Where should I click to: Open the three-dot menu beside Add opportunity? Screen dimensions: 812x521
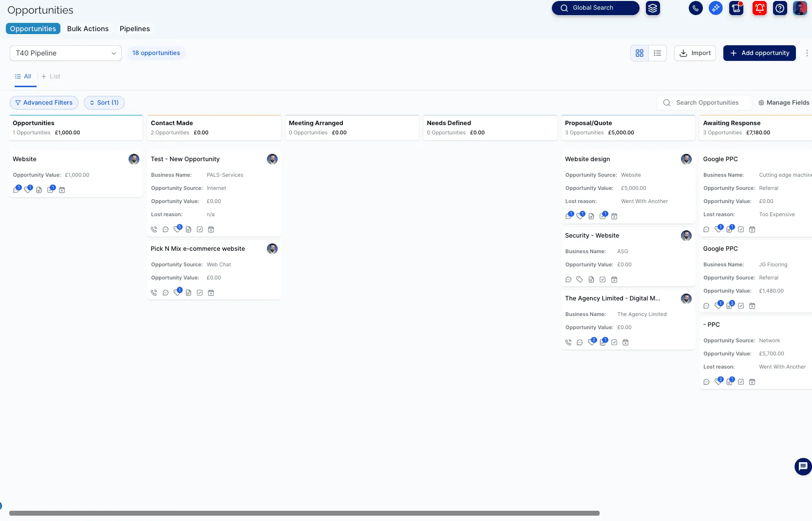pos(807,53)
